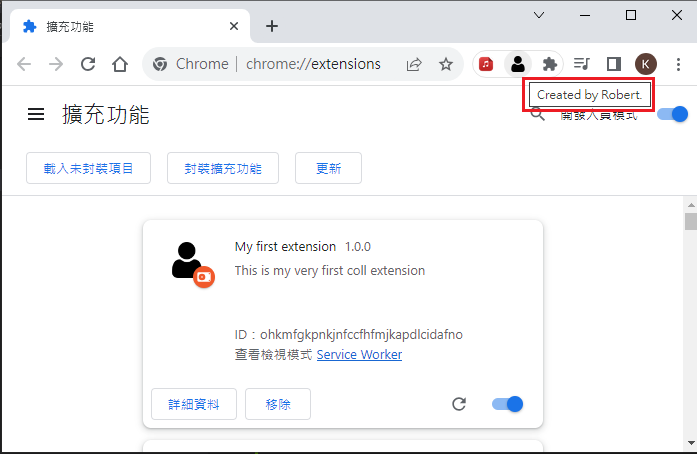
Task: Open a new tab with plus button
Action: coord(272,26)
